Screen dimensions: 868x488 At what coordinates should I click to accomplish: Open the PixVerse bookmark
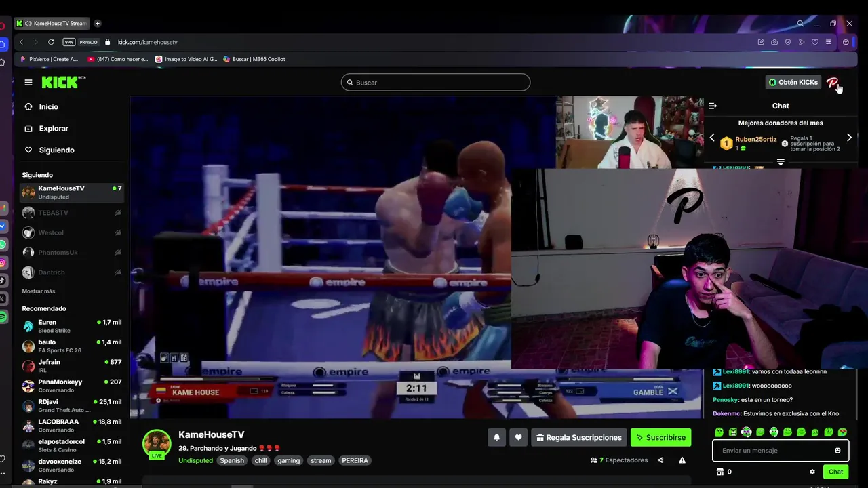(50, 59)
